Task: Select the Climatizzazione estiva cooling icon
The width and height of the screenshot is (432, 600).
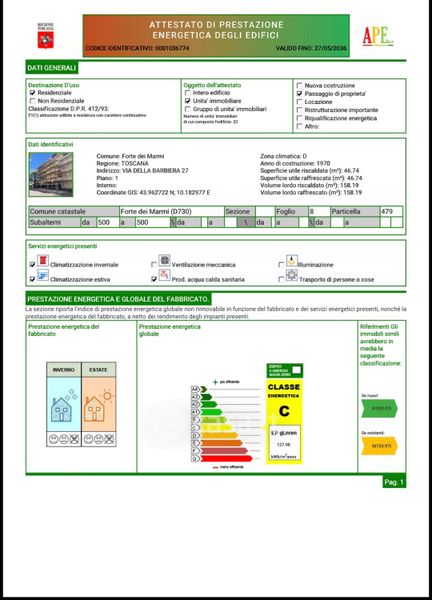Action: click(x=43, y=276)
